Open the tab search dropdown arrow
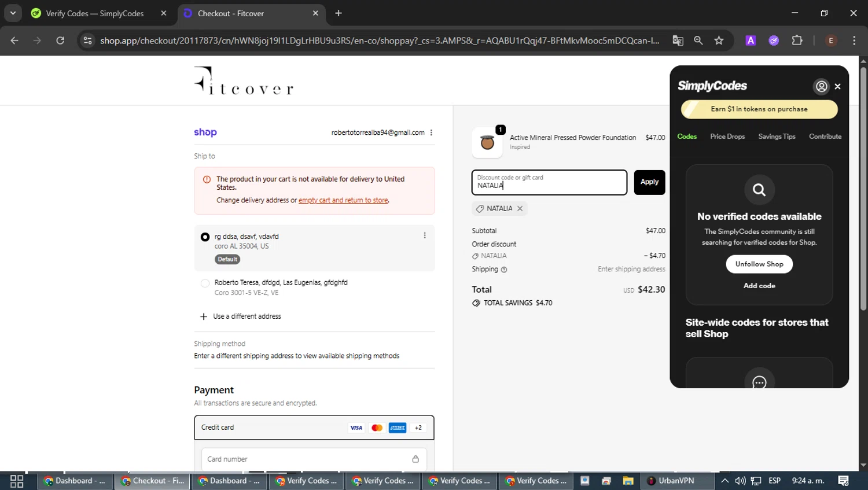This screenshot has height=490, width=868. click(x=13, y=13)
